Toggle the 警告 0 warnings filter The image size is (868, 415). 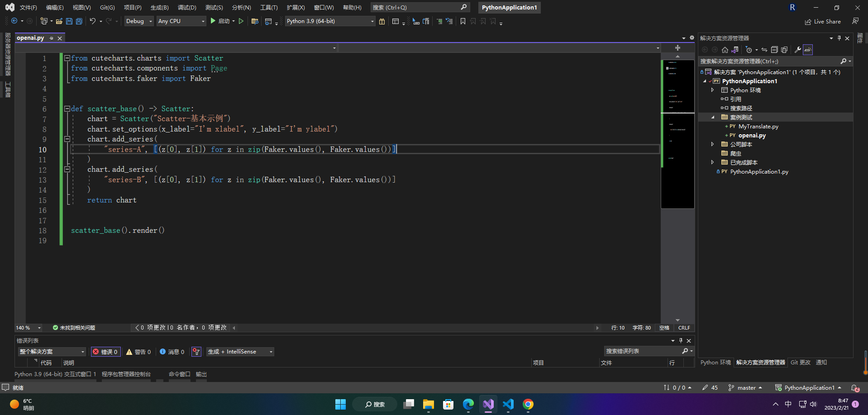[138, 352]
